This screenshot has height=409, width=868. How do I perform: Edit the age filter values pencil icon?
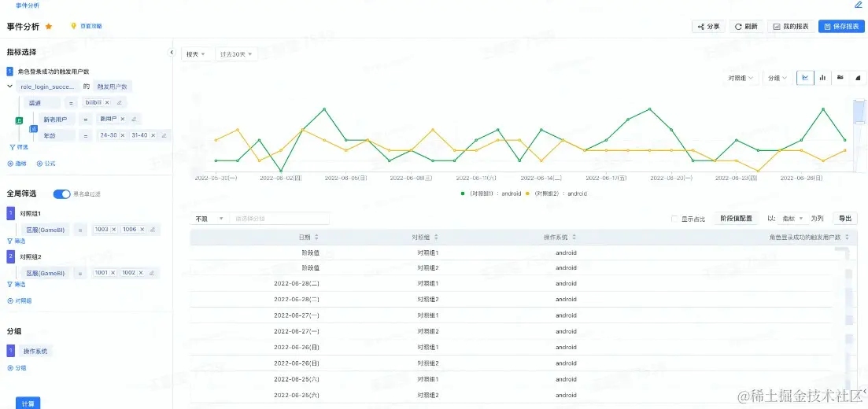pos(164,135)
